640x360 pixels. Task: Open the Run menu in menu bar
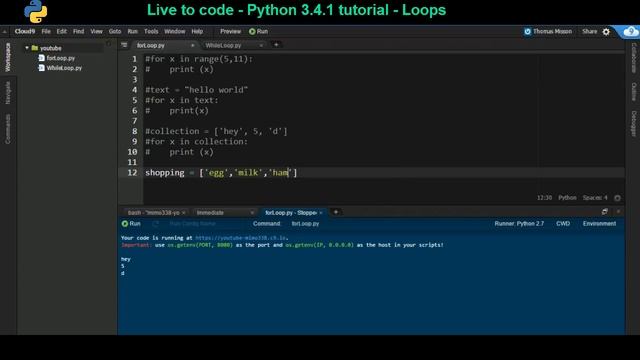[132, 31]
